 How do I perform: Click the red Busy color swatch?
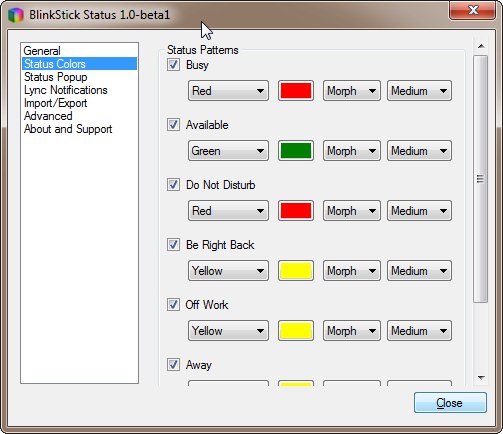pos(296,90)
